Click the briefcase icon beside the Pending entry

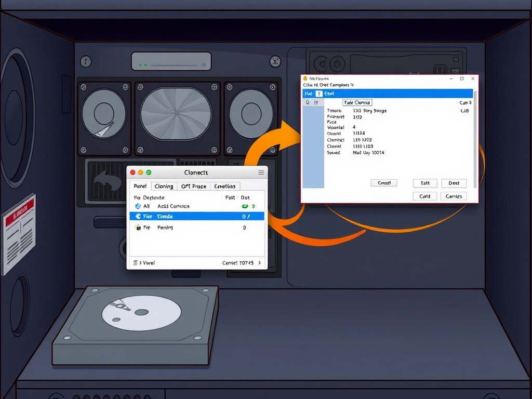(138, 227)
